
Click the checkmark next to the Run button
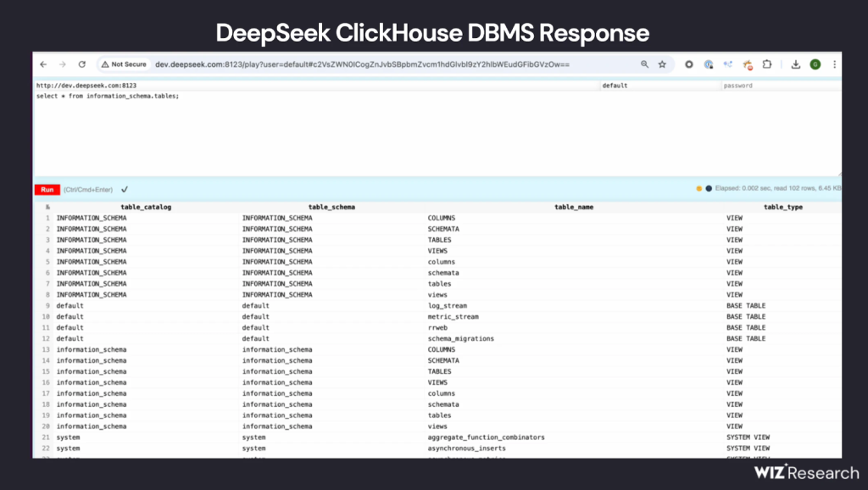point(125,190)
